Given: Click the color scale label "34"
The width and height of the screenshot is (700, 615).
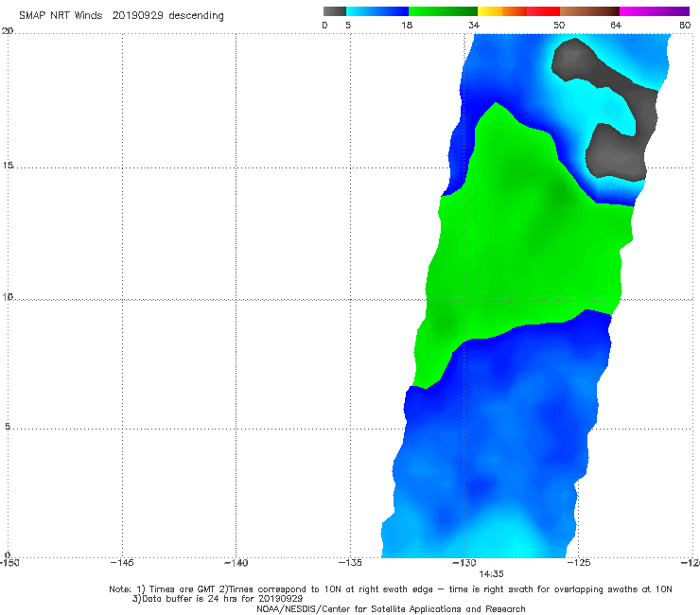Looking at the screenshot, I should [474, 26].
